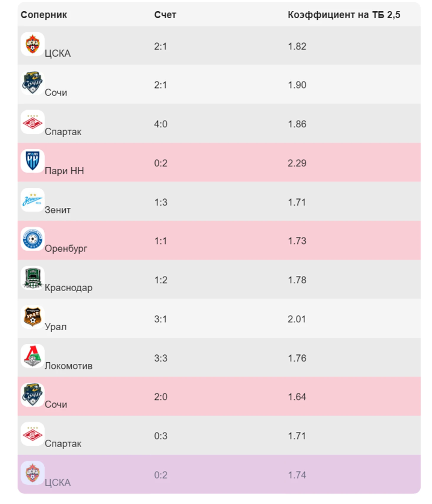
Task: Click the Spartak logo beside the 4:0 score
Action: pyautogui.click(x=33, y=122)
